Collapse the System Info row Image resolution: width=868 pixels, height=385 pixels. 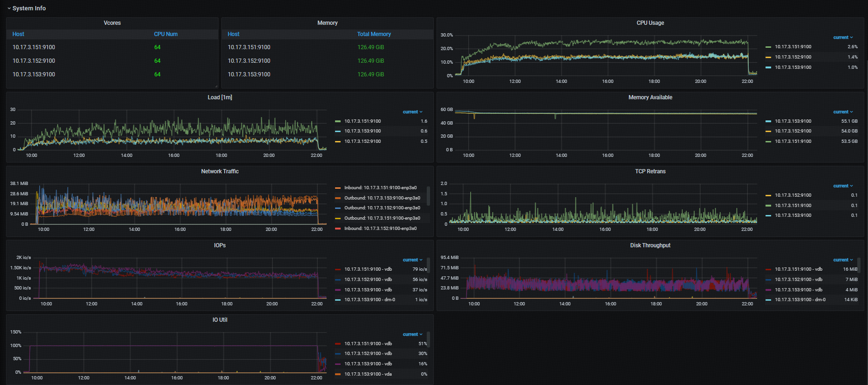click(x=26, y=8)
